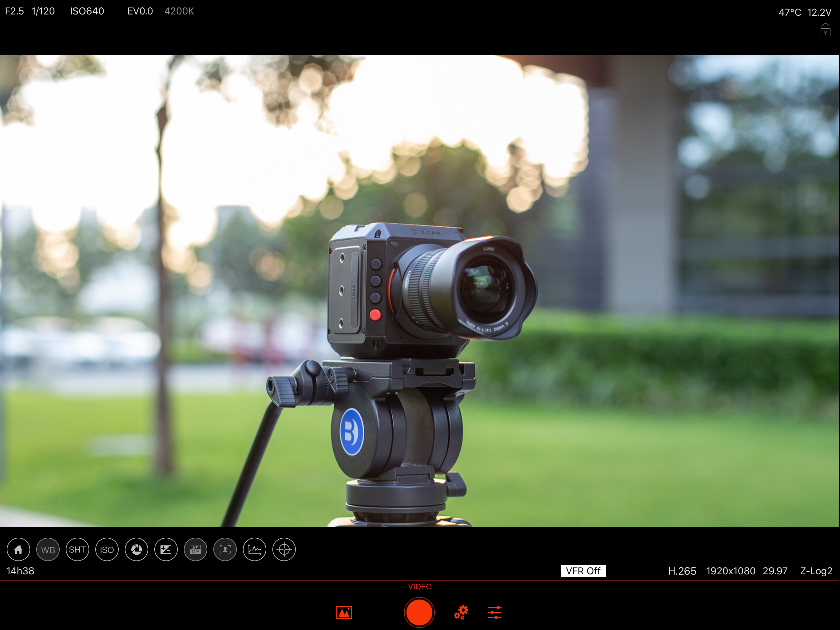840x630 pixels.
Task: Open the media gallery icon
Action: coord(344,612)
